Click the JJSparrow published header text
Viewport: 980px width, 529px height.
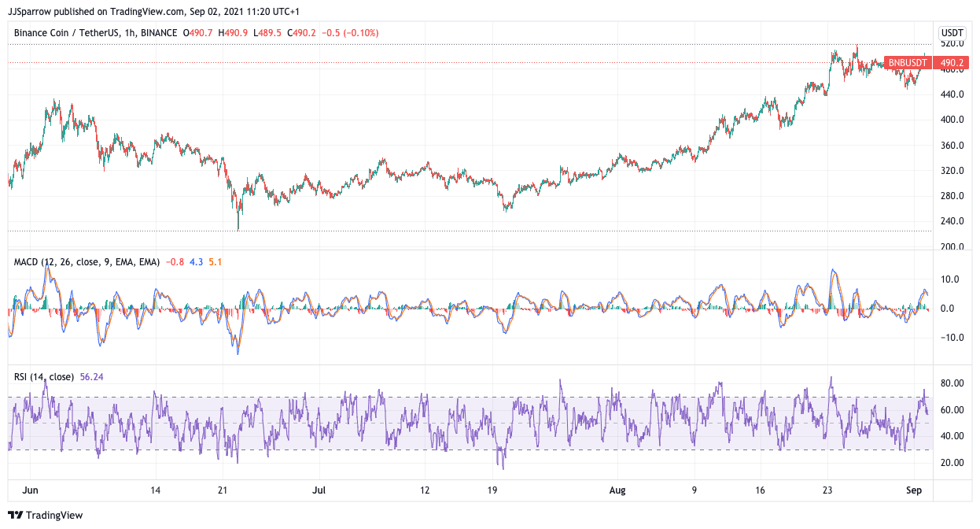[x=153, y=12]
